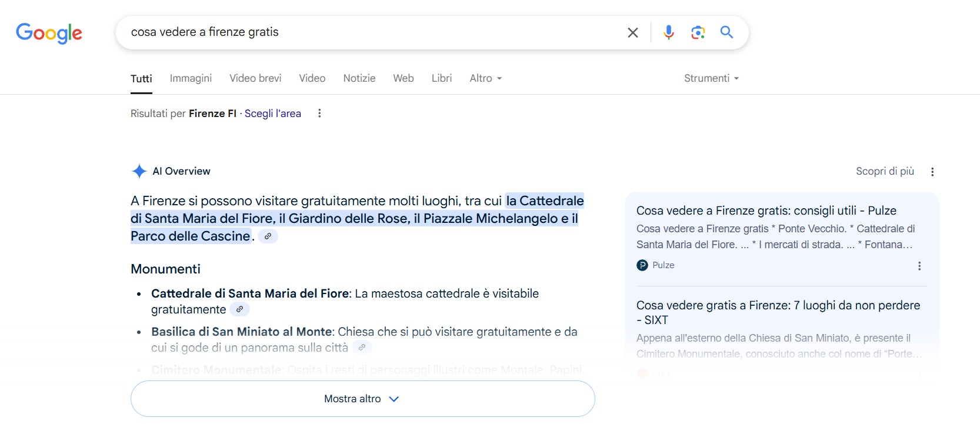The height and width of the screenshot is (424, 980).
Task: Switch to Video brevi tab
Action: click(255, 78)
